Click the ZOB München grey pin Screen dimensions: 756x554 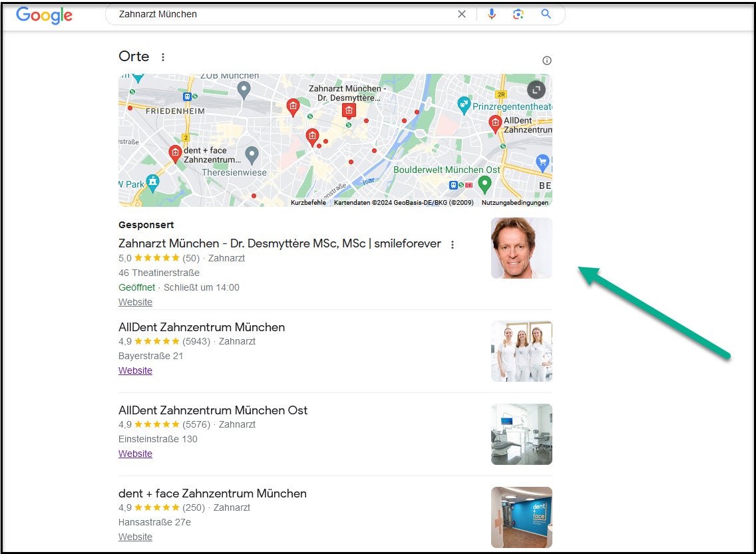point(244,90)
